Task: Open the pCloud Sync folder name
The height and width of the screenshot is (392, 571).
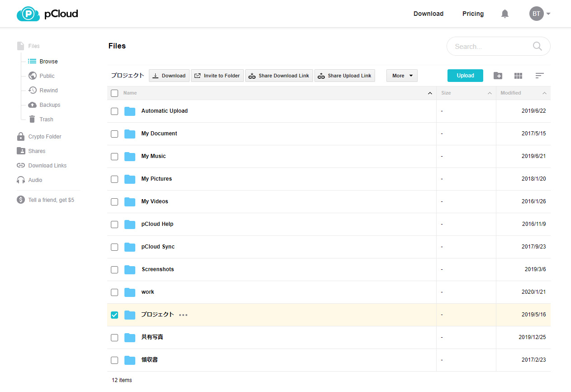Action: [158, 247]
